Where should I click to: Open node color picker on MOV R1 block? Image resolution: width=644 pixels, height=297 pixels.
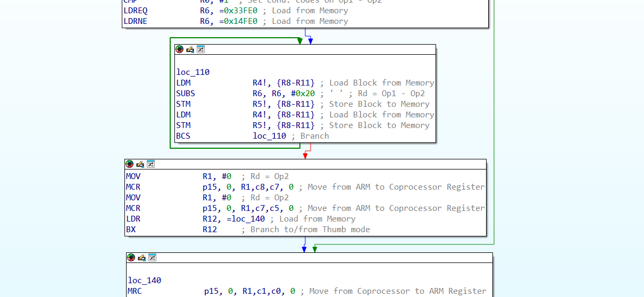tap(129, 164)
